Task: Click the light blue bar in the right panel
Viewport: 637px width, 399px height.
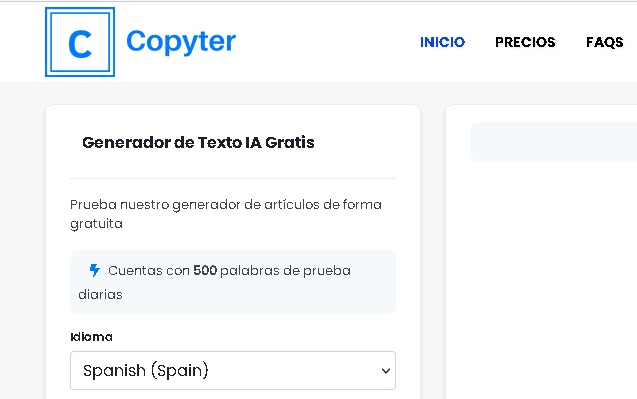Action: (x=554, y=142)
